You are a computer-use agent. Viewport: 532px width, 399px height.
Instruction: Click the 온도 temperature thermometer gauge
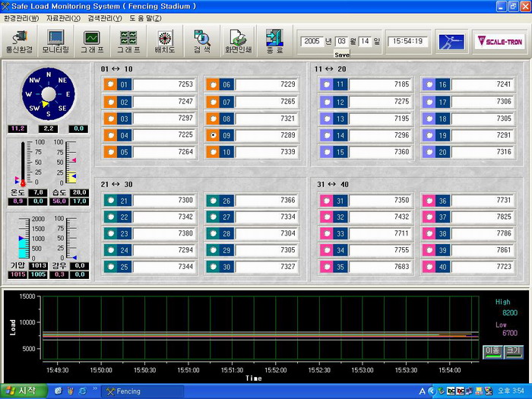coord(23,163)
